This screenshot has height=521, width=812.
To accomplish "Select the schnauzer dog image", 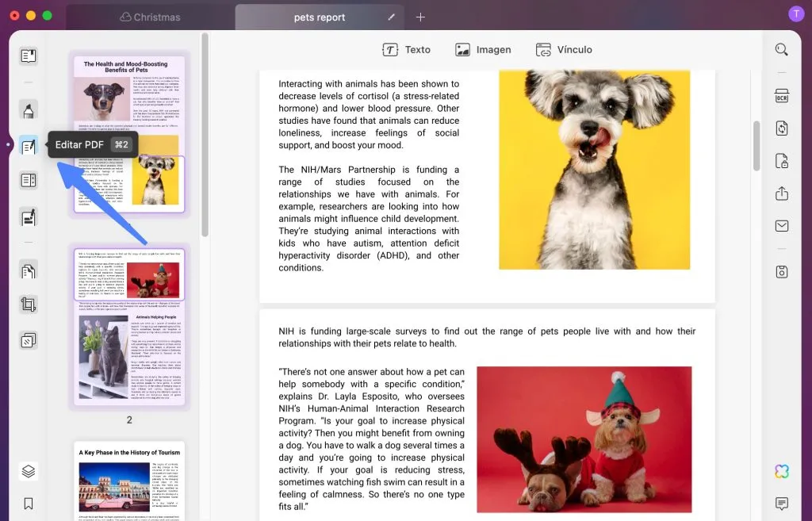I will [x=595, y=170].
